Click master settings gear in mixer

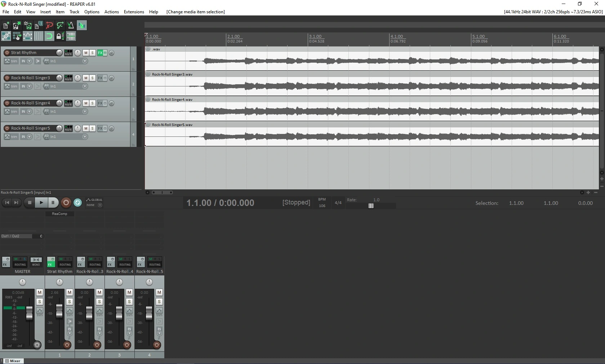(x=37, y=345)
